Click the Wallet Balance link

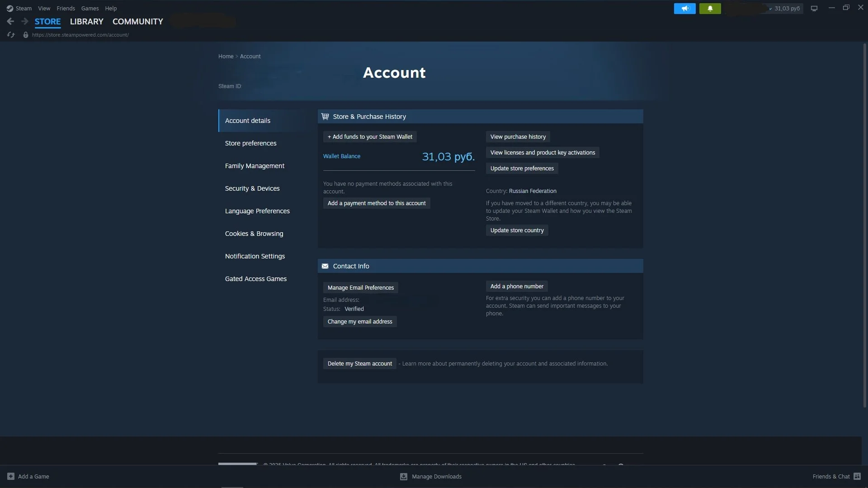342,156
